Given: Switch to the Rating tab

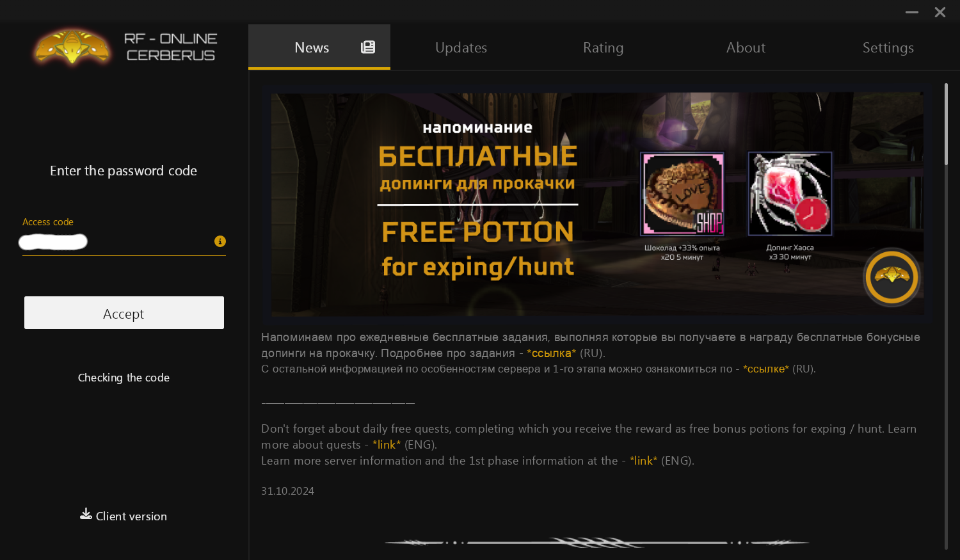Looking at the screenshot, I should tap(603, 47).
